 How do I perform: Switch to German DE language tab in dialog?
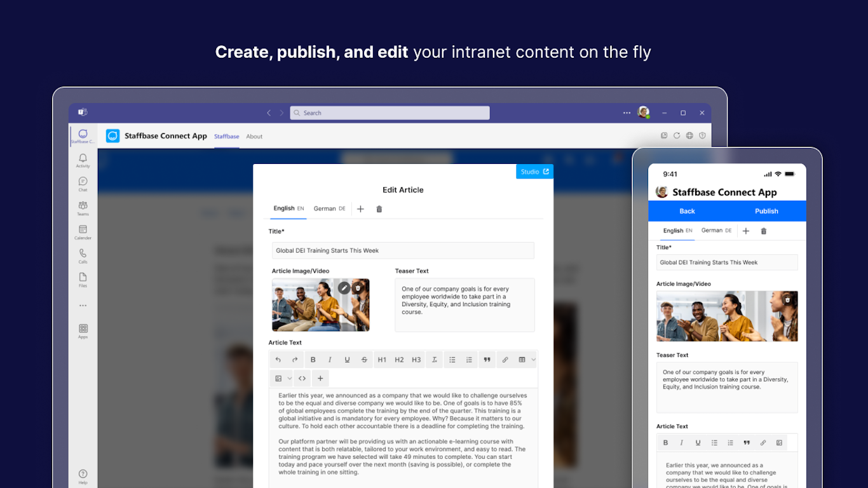329,208
